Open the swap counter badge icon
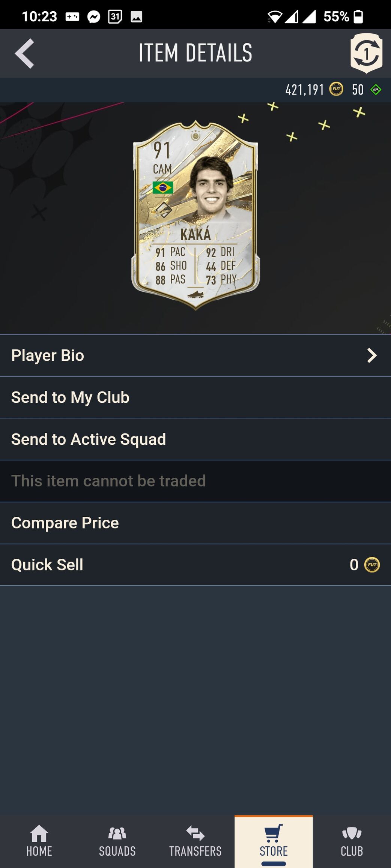Viewport: 391px width, 868px height. point(366,53)
